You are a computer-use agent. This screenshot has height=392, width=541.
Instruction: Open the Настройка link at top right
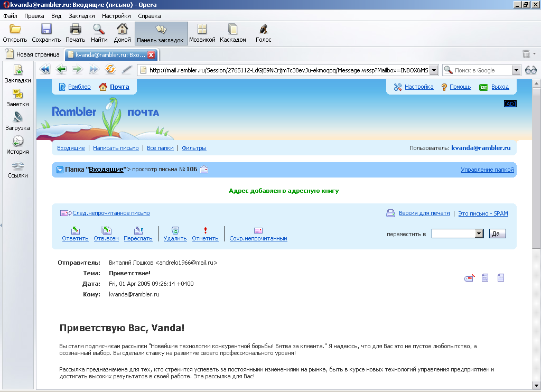tap(419, 87)
